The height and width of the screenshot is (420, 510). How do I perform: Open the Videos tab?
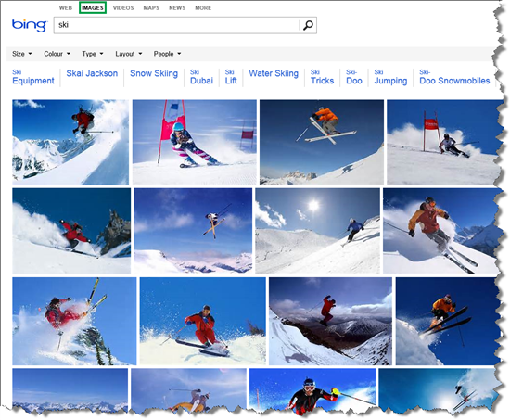pyautogui.click(x=123, y=7)
